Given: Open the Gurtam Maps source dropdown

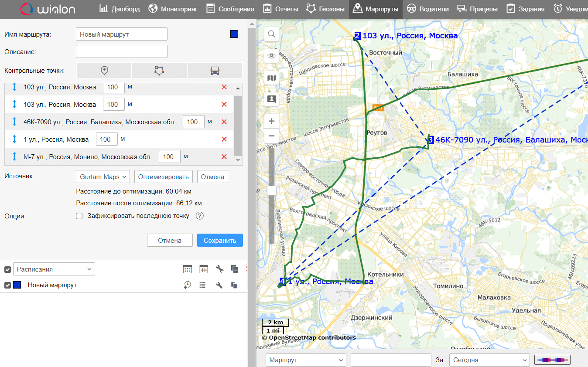Looking at the screenshot, I should [x=103, y=177].
